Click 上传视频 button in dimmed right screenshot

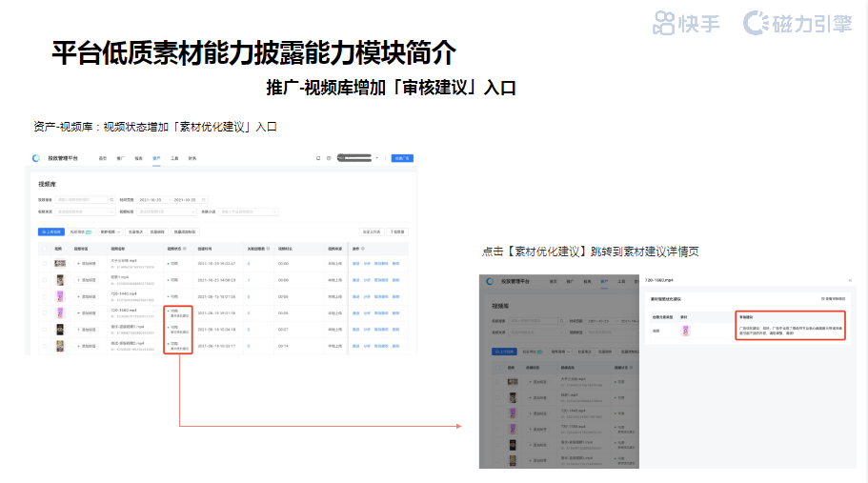click(505, 352)
